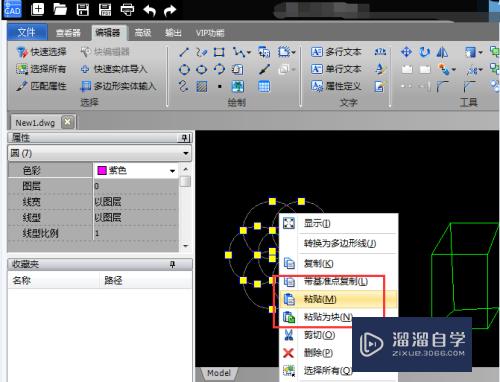Redo the last action

tap(170, 10)
